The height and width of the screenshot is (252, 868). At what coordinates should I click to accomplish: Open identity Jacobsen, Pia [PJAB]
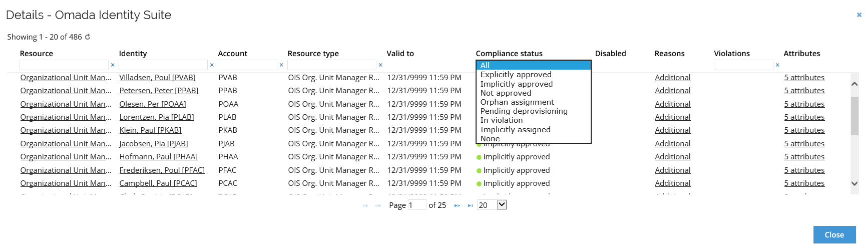tap(154, 144)
